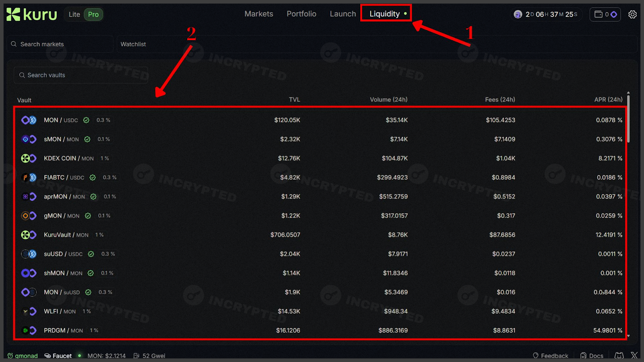
Task: Click the KuruVault / MON pair icon
Action: [29, 234]
